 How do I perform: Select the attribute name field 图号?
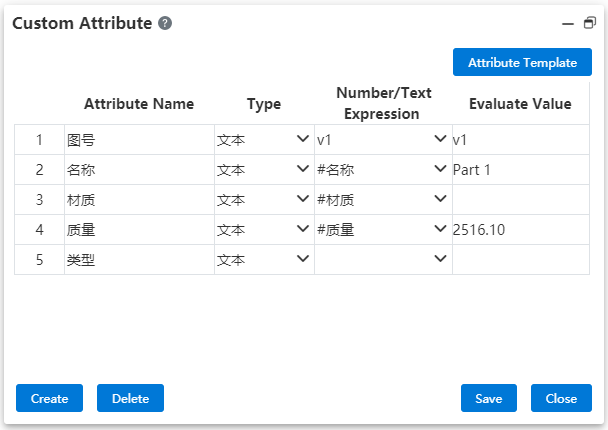click(x=139, y=140)
